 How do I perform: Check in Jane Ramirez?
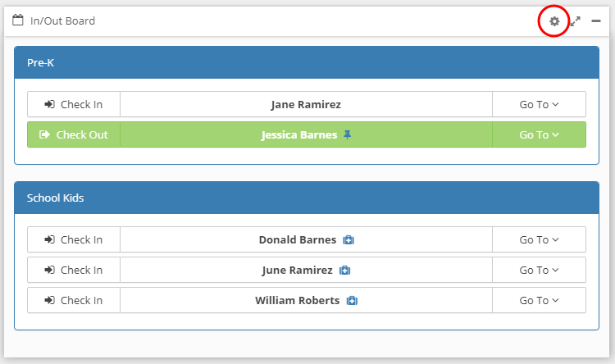coord(74,104)
